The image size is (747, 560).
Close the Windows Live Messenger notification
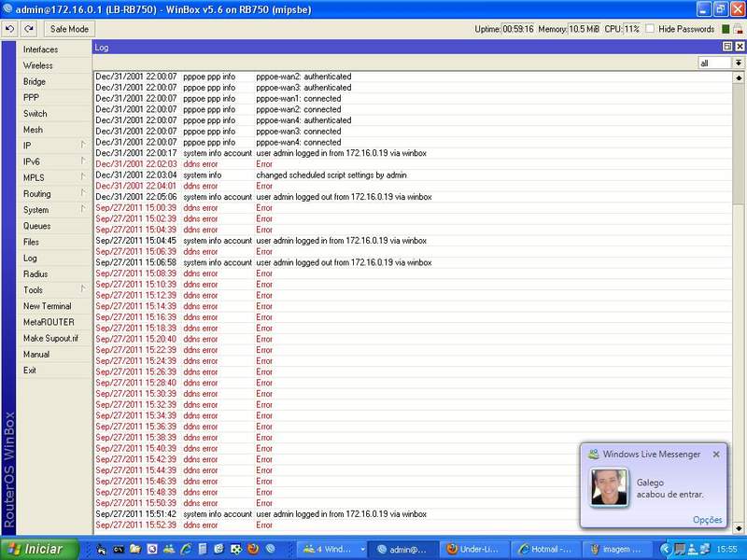(716, 455)
